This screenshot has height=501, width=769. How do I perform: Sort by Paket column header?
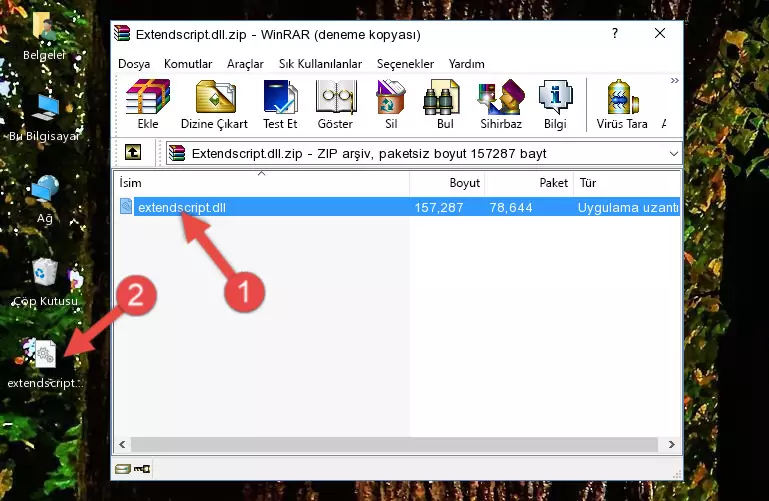pyautogui.click(x=529, y=183)
